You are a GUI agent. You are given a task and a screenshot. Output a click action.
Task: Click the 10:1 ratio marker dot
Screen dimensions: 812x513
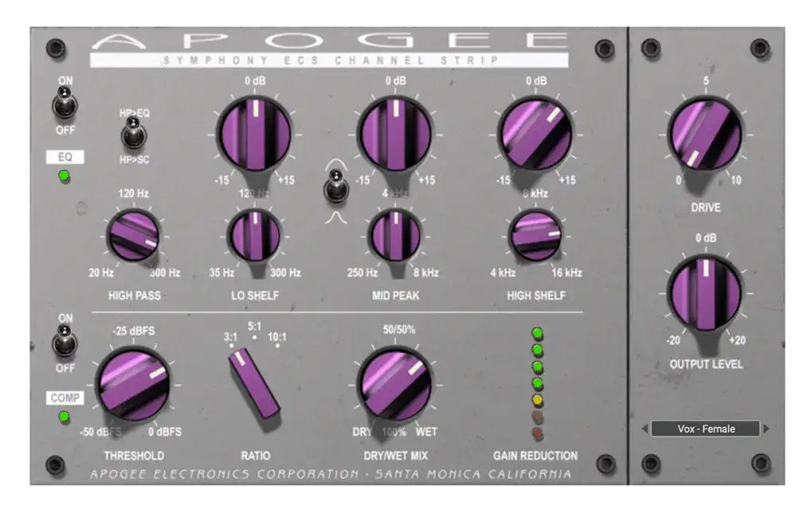tap(277, 345)
